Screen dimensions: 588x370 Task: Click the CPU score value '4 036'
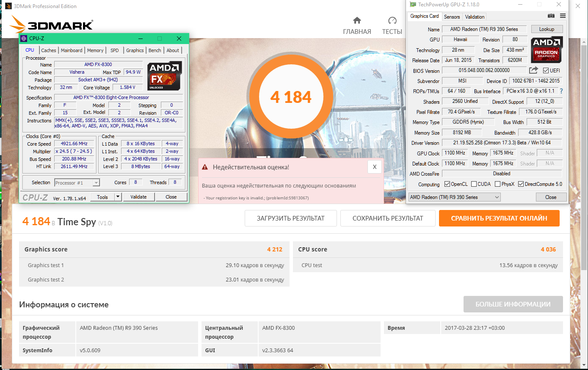click(548, 249)
